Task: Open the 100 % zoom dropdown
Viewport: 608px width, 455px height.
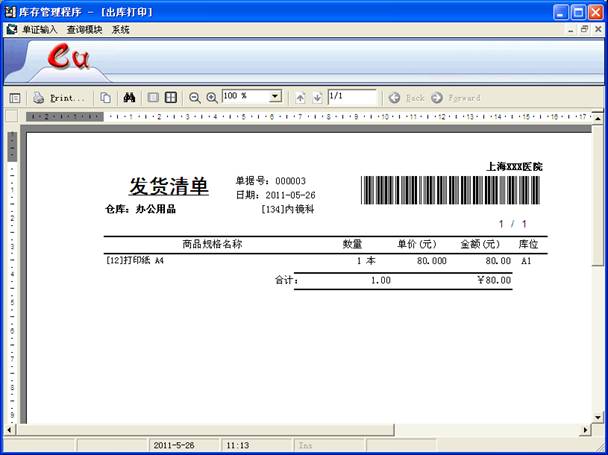Action: 274,97
